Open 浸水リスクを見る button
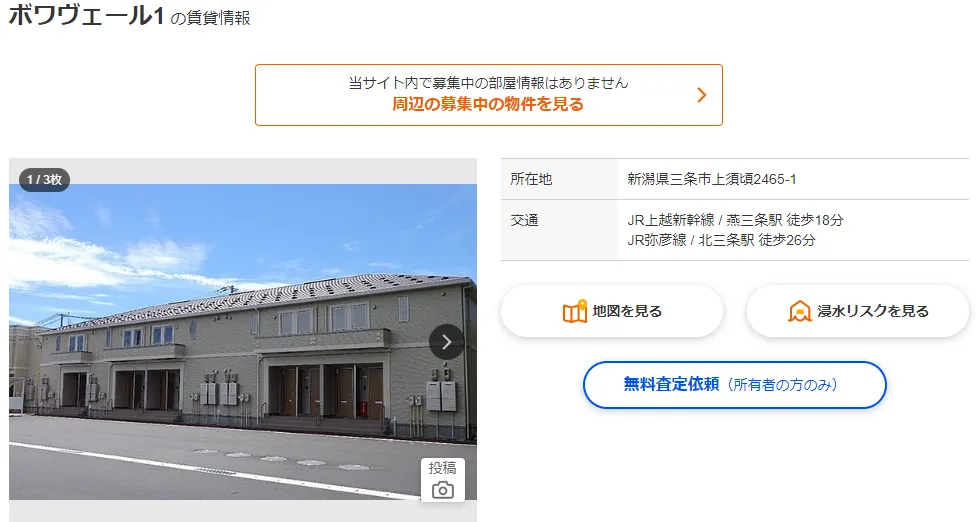The width and height of the screenshot is (976, 522). 858,311
